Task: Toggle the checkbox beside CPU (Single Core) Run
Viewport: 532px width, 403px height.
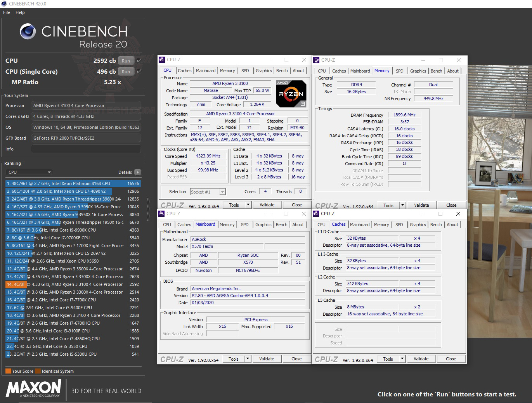Action: tap(139, 71)
